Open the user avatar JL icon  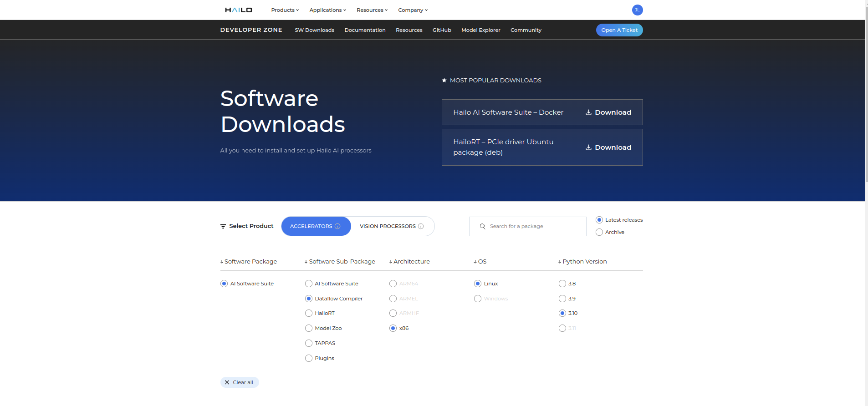tap(637, 10)
